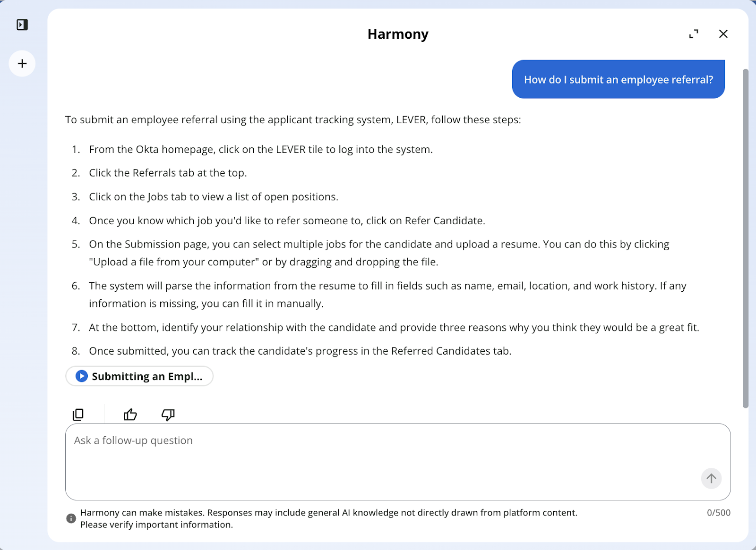
Task: Click the Harmony title heading
Action: 398,34
